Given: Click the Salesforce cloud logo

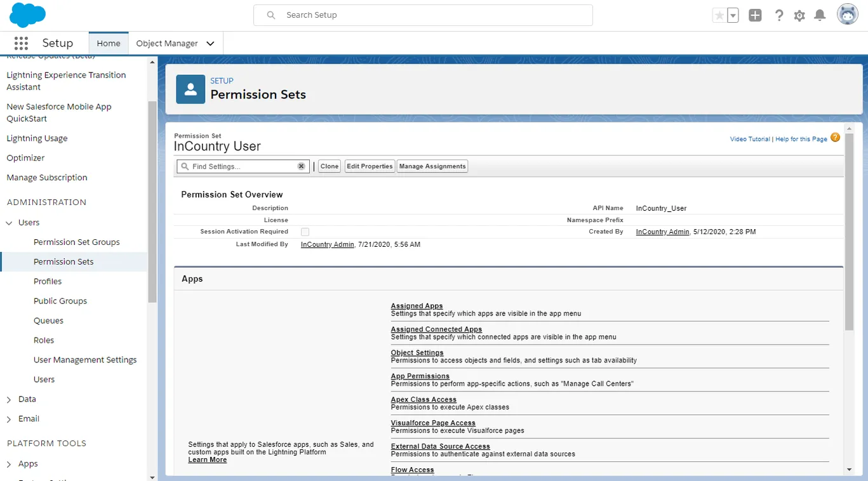Looking at the screenshot, I should [x=27, y=15].
